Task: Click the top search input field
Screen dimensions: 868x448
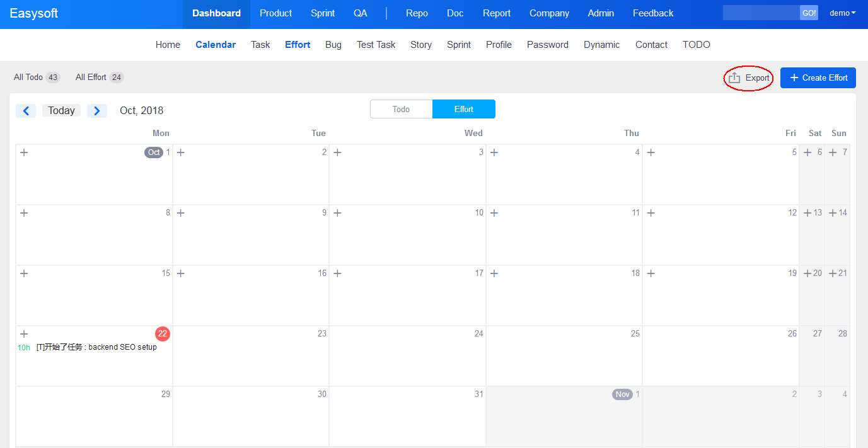Action: tap(761, 13)
